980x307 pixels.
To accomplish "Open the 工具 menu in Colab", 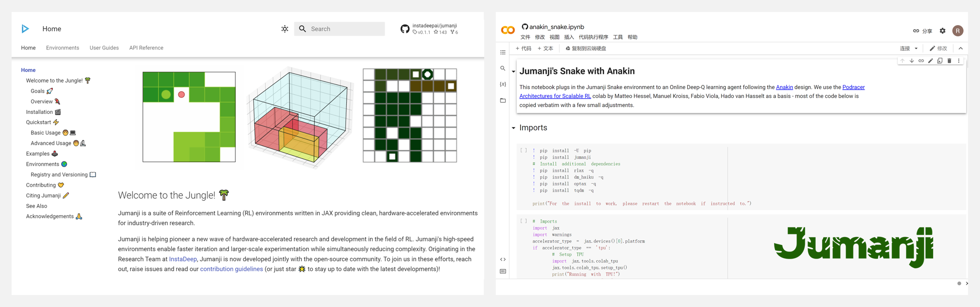I will tap(618, 37).
